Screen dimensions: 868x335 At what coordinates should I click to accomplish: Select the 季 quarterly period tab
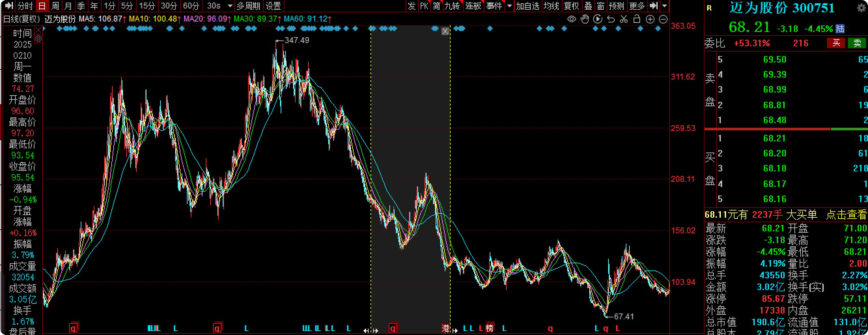pyautogui.click(x=81, y=6)
